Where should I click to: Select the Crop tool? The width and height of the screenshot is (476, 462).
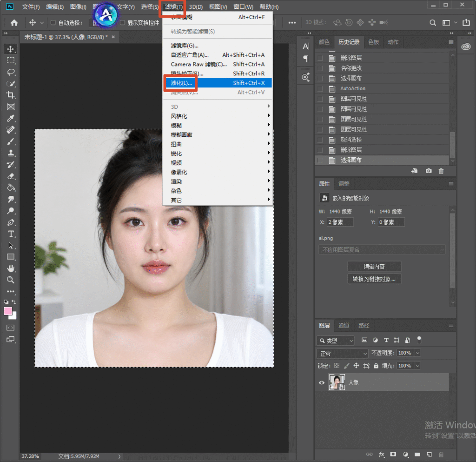[x=11, y=95]
